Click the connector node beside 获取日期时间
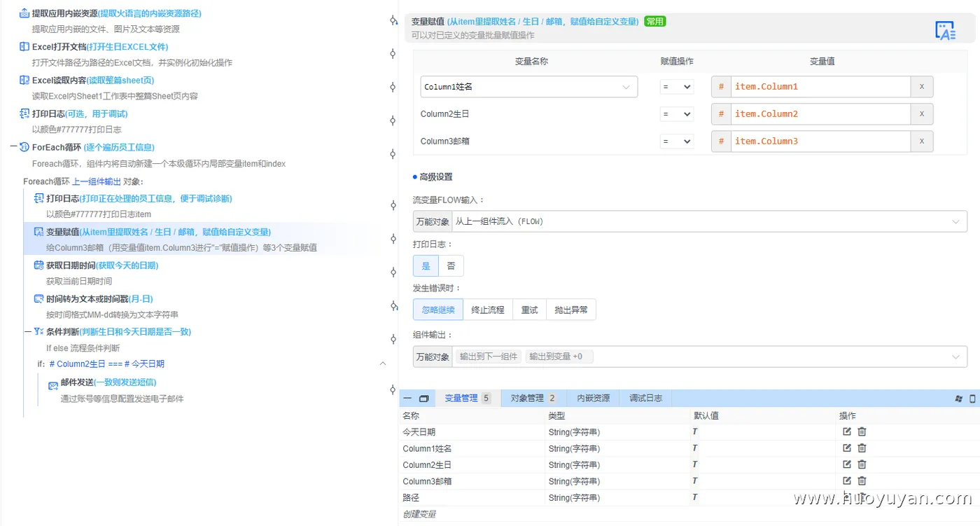The image size is (980, 526). (393, 272)
